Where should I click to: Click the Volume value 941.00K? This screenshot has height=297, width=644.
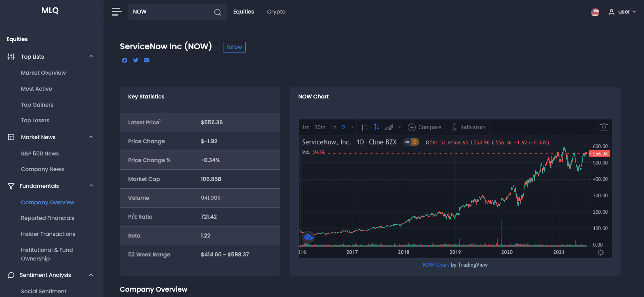pos(211,198)
